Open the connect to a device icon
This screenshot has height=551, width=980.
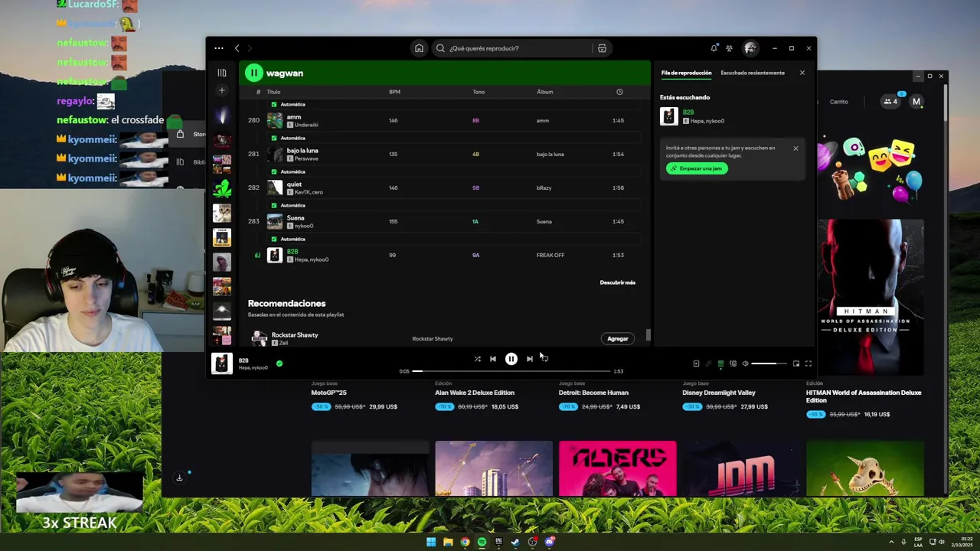pos(733,364)
